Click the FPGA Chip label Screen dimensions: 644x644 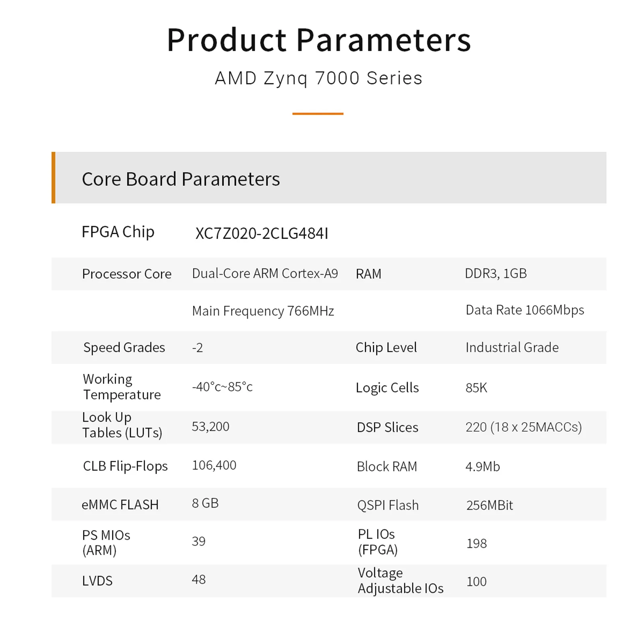[x=118, y=232]
